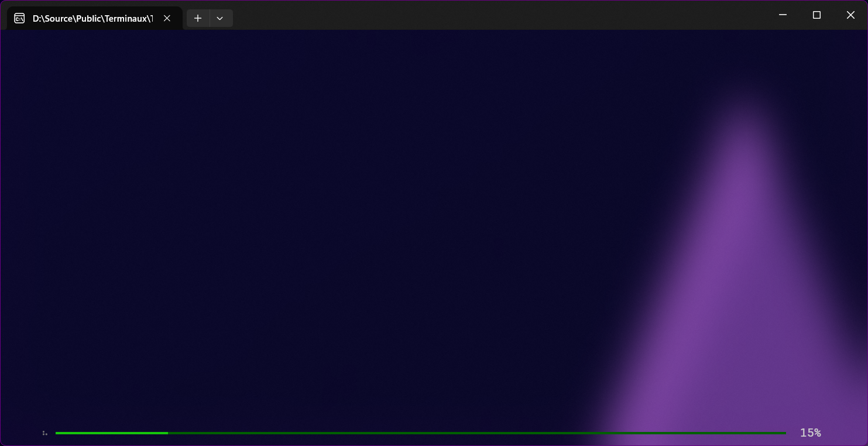Click the bright green filled progress segment
The image size is (868, 446).
111,433
